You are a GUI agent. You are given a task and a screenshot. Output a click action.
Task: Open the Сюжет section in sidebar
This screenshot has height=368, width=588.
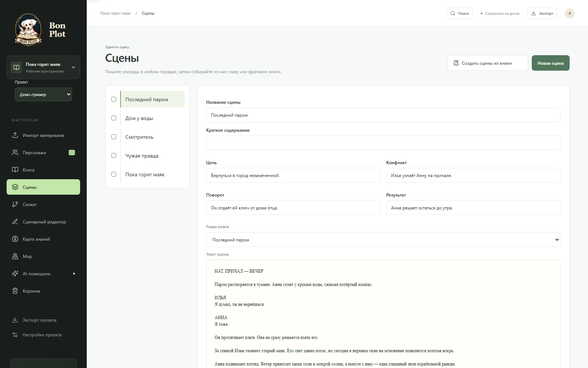43,204
